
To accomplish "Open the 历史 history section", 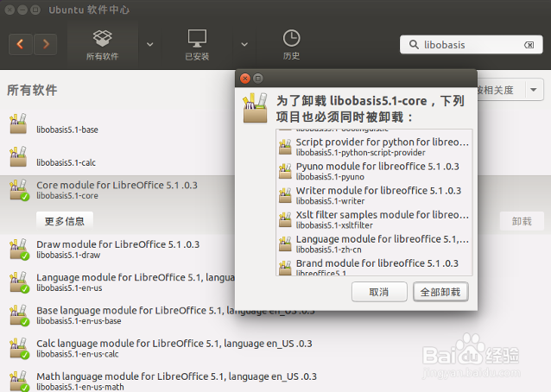I will (291, 45).
